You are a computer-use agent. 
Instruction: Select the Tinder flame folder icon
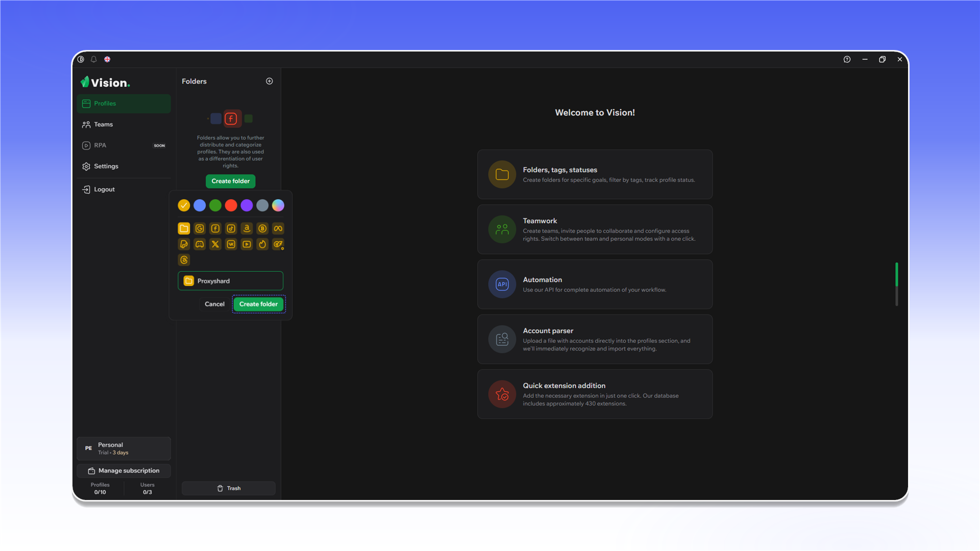pyautogui.click(x=262, y=244)
